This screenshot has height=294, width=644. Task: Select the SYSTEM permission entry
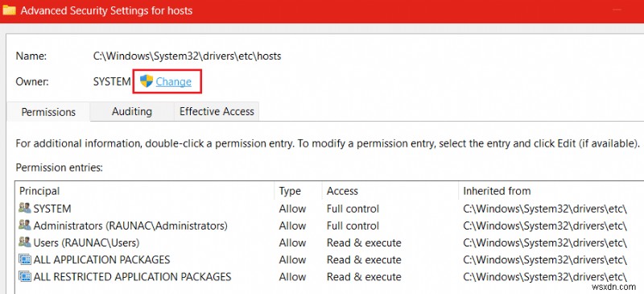click(x=329, y=209)
